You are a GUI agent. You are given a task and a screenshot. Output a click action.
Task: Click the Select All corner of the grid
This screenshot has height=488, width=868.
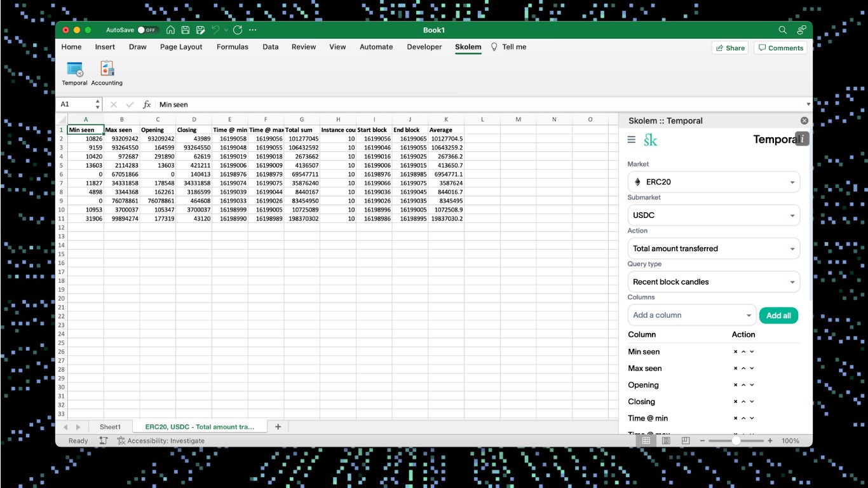point(62,119)
